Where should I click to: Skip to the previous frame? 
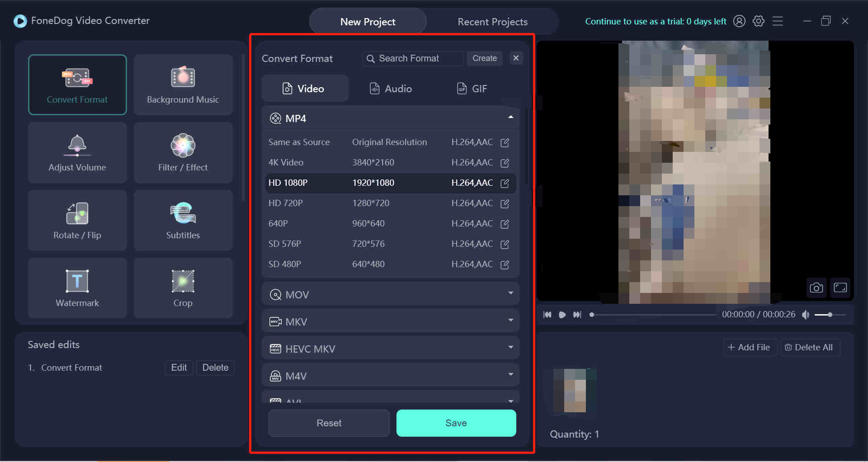point(547,315)
